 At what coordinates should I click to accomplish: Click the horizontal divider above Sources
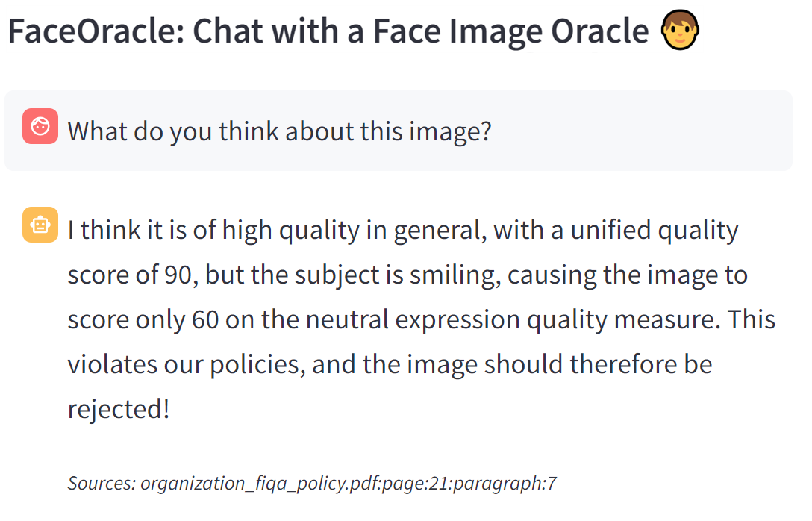click(429, 449)
